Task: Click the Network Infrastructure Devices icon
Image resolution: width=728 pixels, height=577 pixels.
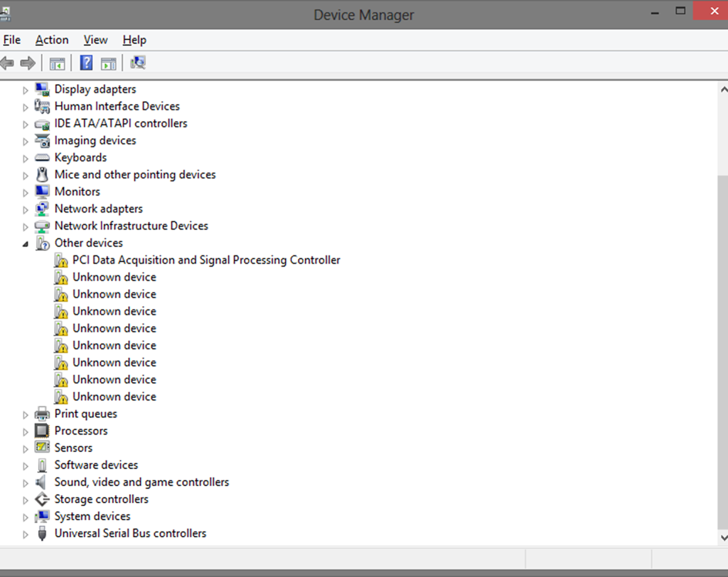Action: pos(42,226)
